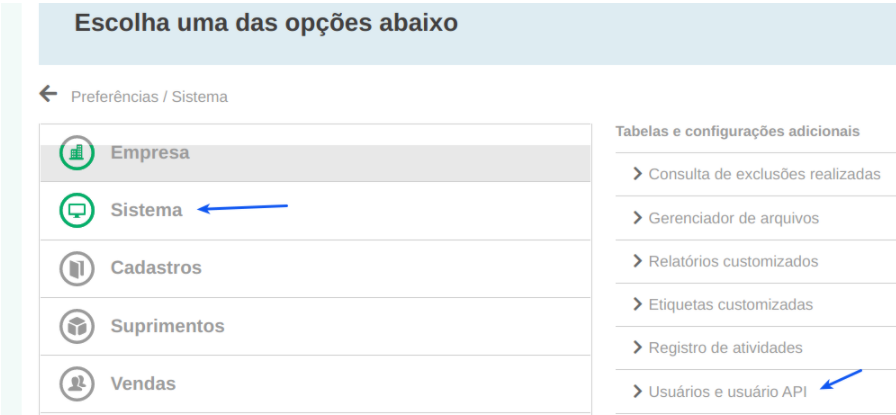The width and height of the screenshot is (896, 415).
Task: Click the back arrow beside Preferências
Action: coord(48,94)
